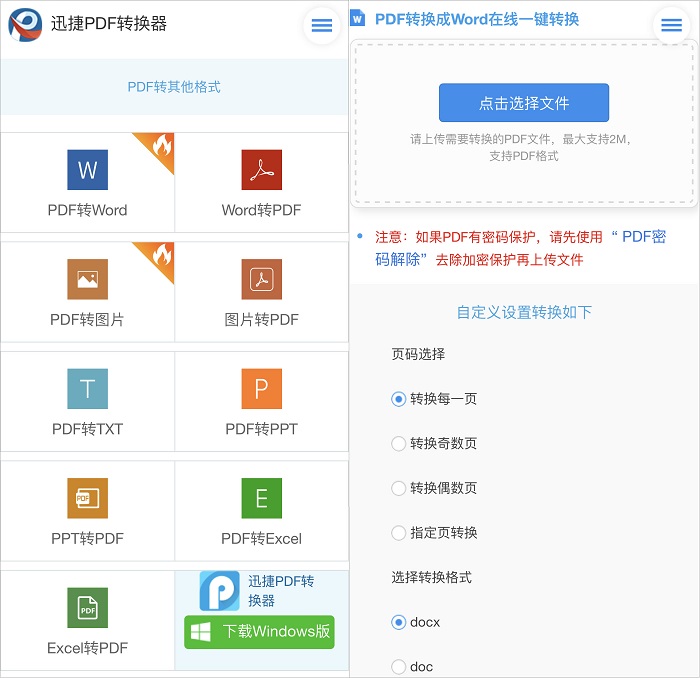Click the 迅捷PDF转换器 header title

(108, 24)
